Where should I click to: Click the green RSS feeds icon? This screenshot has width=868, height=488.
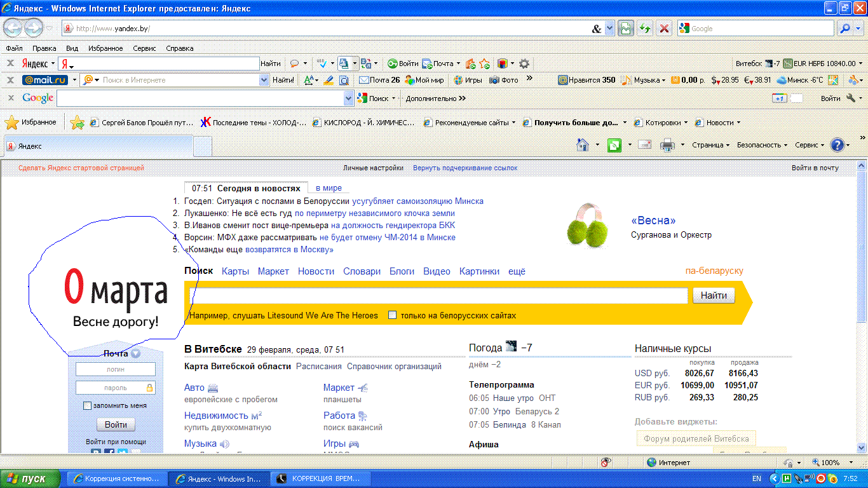click(x=614, y=145)
